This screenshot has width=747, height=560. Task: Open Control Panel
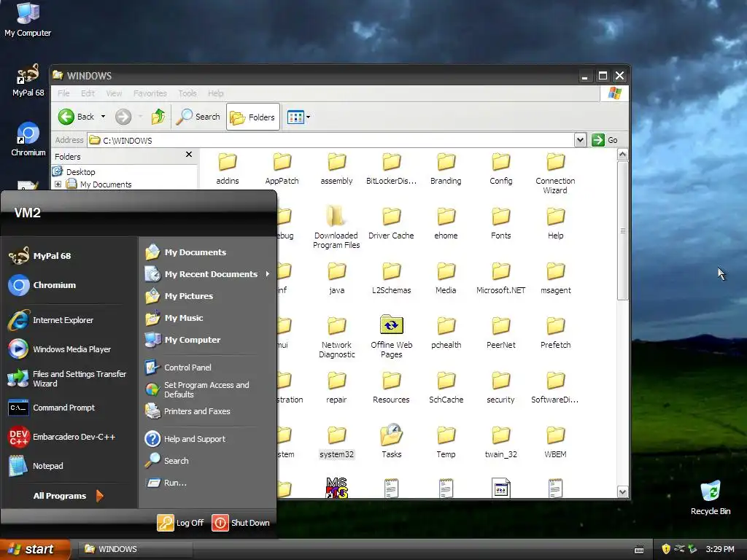coord(178,367)
